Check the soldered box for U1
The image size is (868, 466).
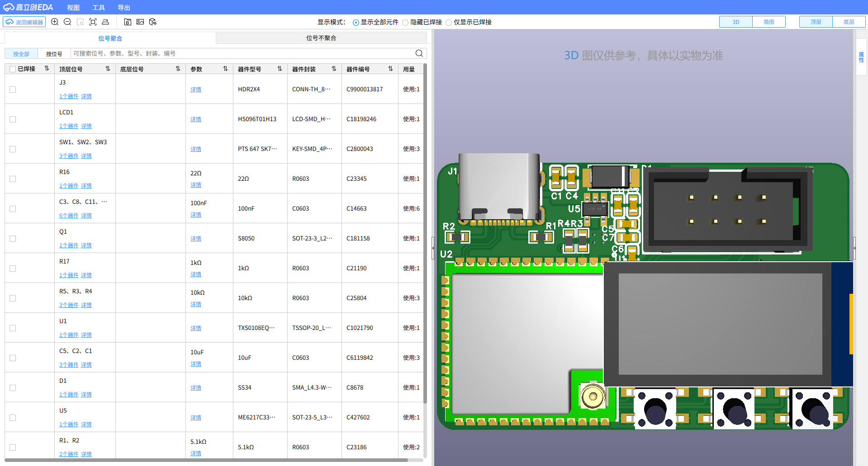click(13, 328)
